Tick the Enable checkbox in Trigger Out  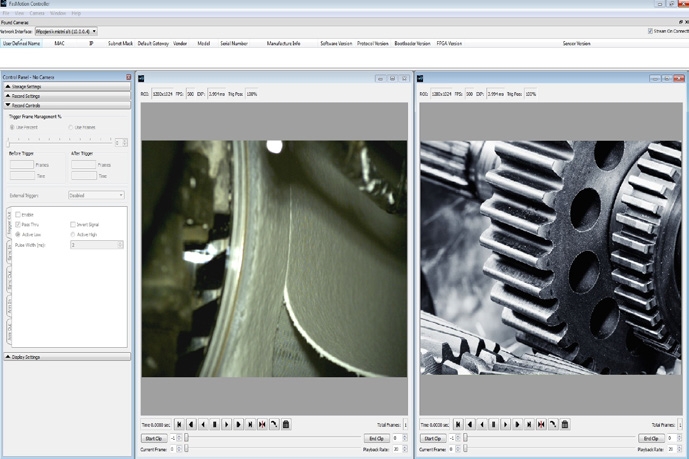[18, 214]
